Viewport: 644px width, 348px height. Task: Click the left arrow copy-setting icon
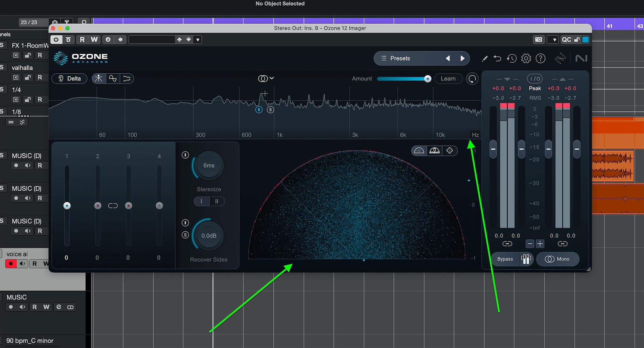tap(121, 40)
